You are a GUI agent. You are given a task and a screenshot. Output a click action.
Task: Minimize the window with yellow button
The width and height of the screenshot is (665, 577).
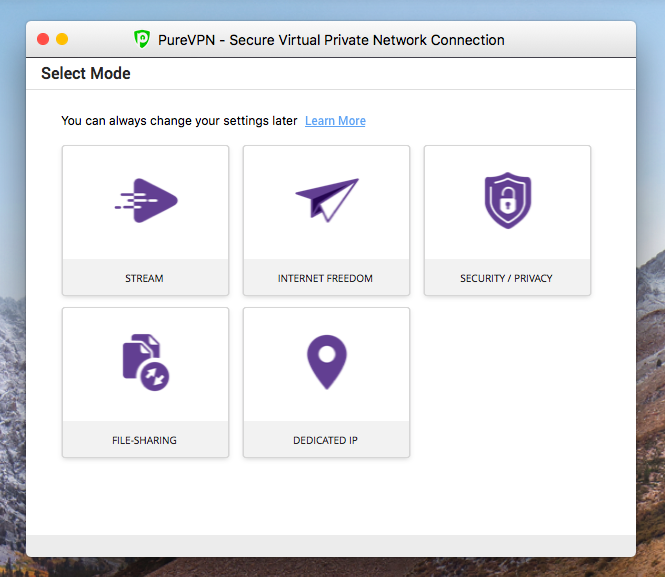62,39
